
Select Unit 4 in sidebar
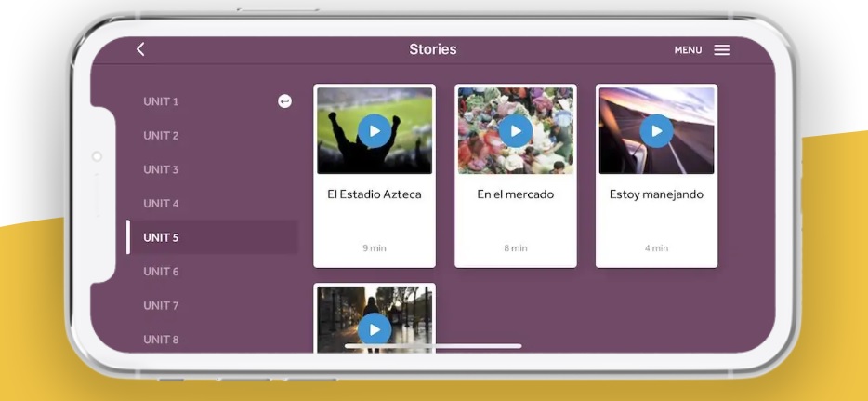click(161, 203)
